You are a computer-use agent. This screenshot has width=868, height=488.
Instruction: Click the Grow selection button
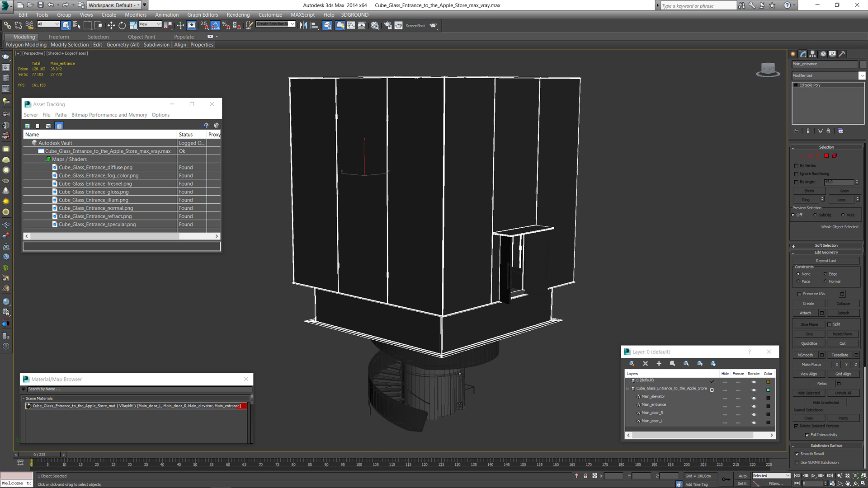(844, 191)
